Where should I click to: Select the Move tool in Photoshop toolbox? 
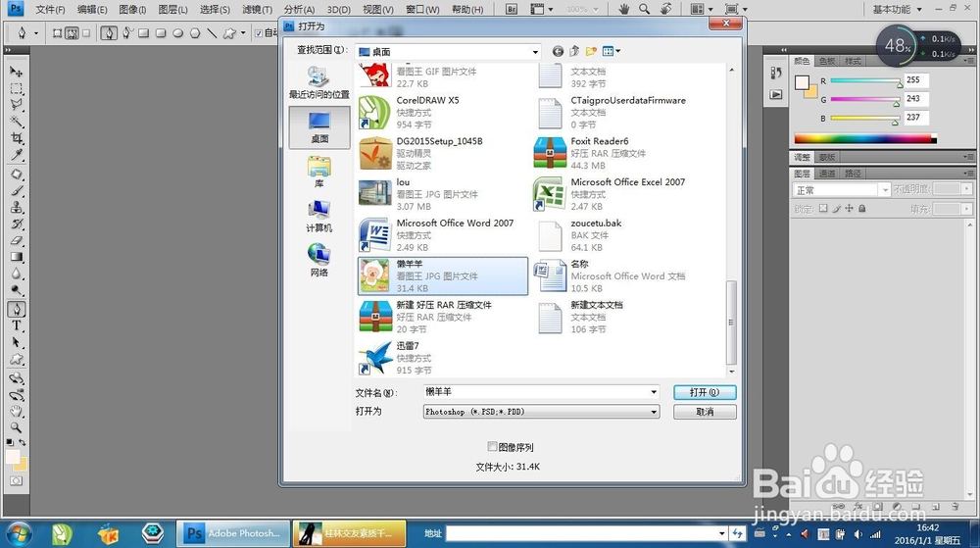[x=17, y=72]
